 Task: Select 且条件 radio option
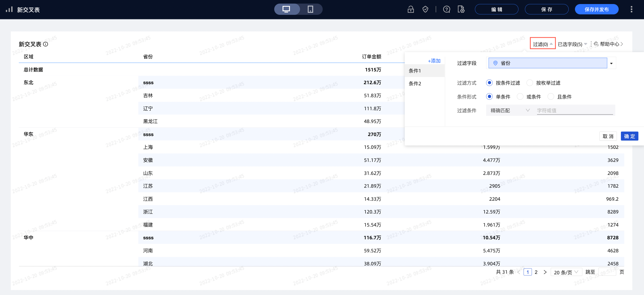pyautogui.click(x=550, y=97)
